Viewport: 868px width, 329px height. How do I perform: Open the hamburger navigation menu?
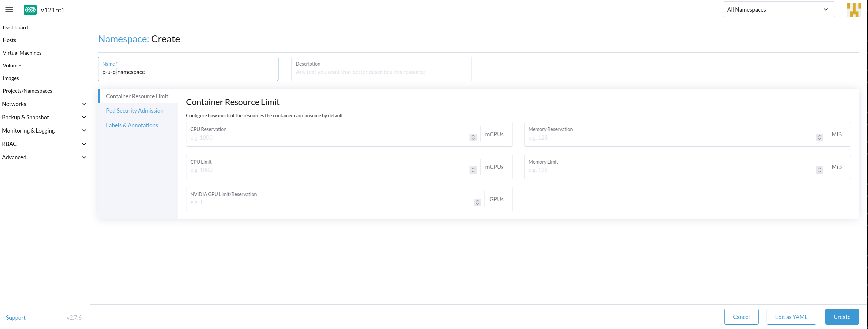(x=9, y=9)
